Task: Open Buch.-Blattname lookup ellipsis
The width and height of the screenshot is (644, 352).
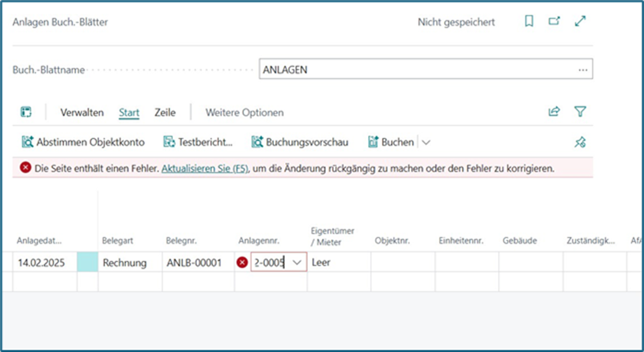Action: point(583,70)
